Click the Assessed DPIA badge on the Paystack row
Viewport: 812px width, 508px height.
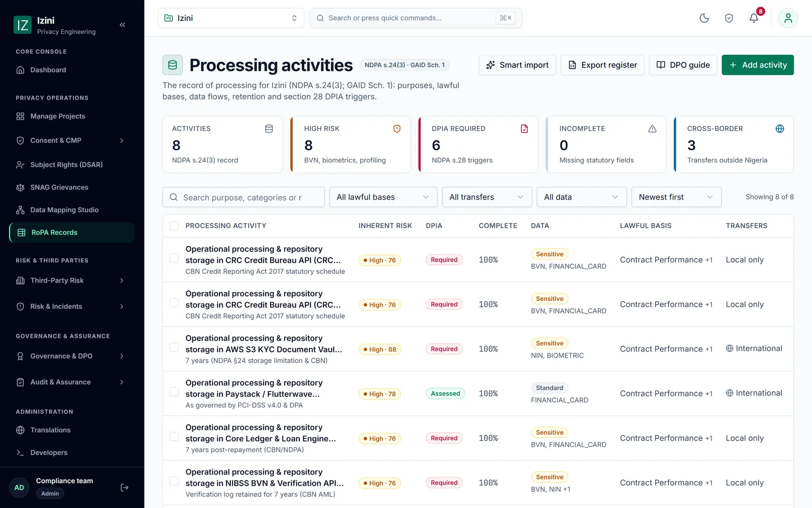[445, 394]
